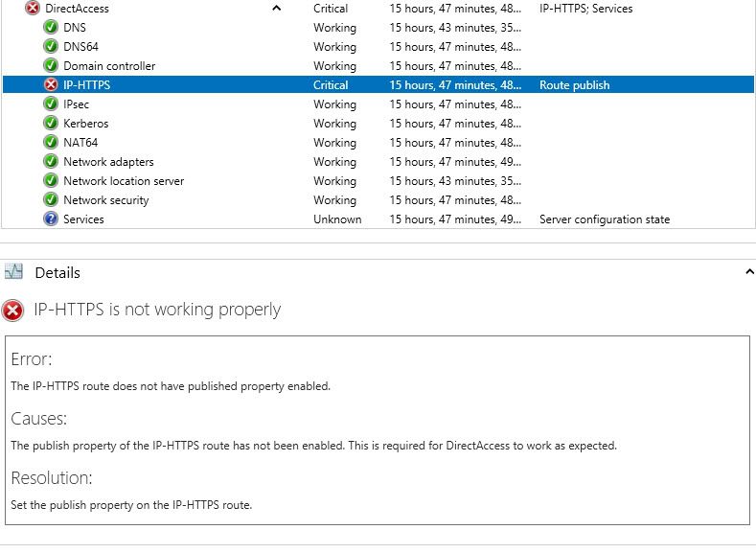
Task: Click the 'Server configuration state' cell
Action: [605, 219]
